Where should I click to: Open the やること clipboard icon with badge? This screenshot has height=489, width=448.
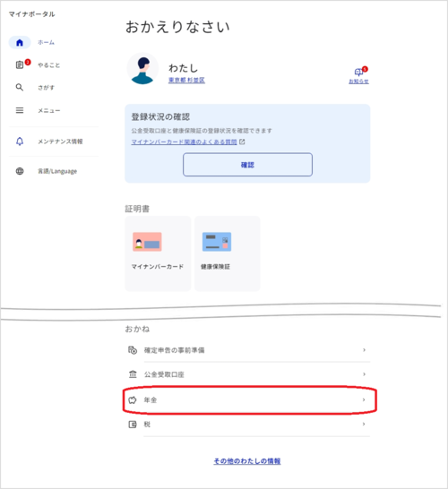20,64
